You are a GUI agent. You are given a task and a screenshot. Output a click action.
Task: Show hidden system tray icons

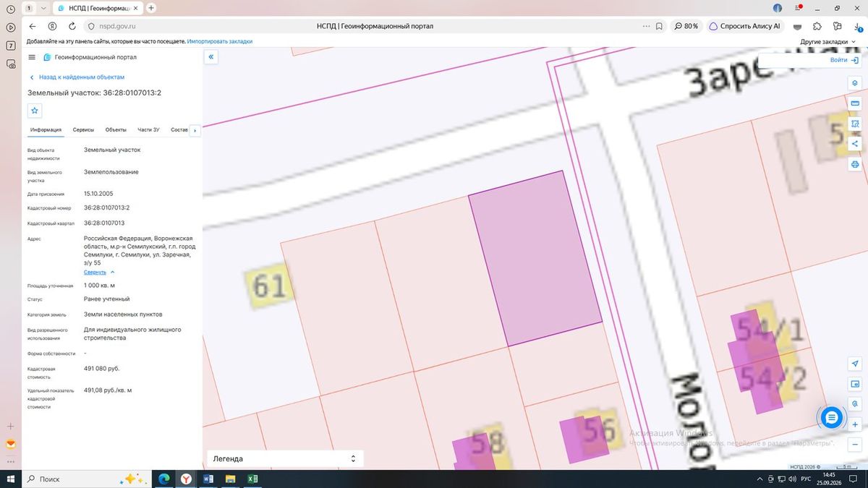point(759,479)
